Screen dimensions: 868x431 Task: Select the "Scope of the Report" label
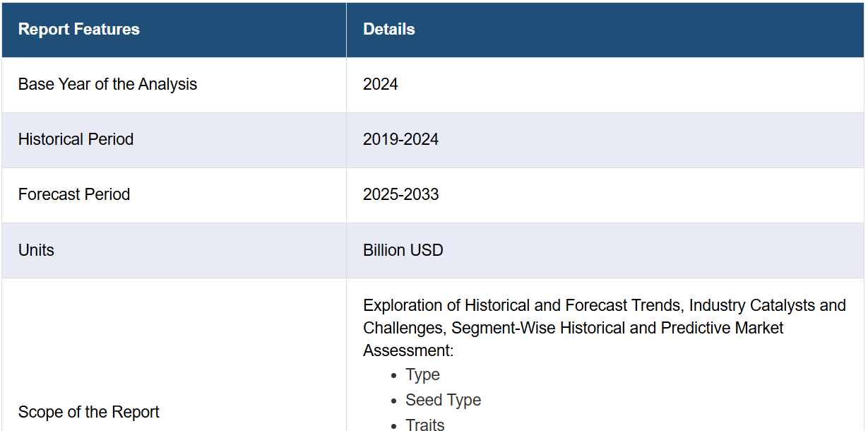tap(89, 412)
